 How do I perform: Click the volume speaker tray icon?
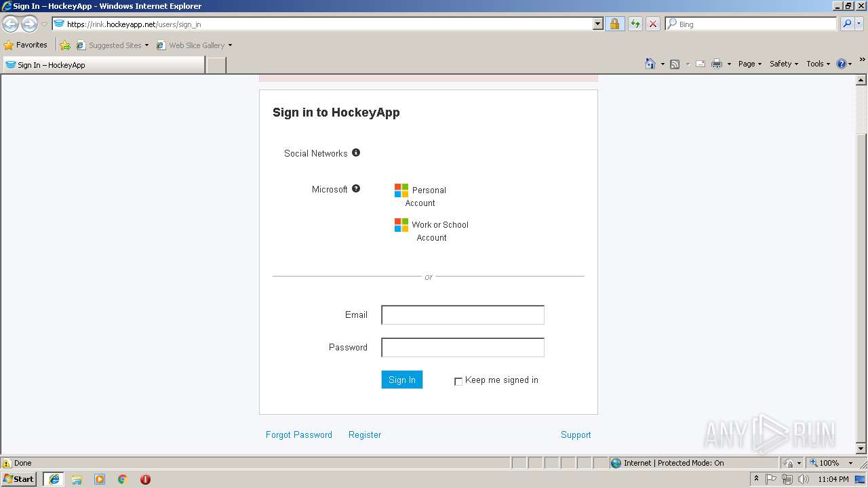(804, 479)
